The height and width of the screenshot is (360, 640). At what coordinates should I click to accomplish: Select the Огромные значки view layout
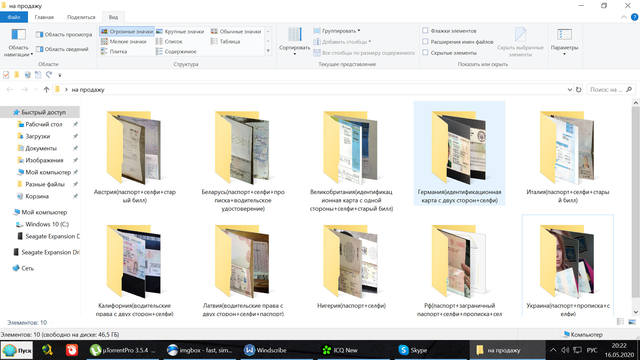point(127,31)
